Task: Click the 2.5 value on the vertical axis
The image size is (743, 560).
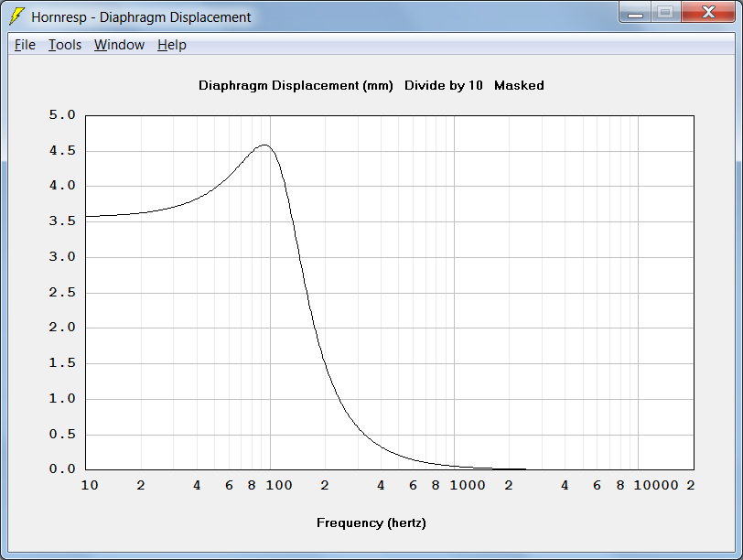Action: [x=62, y=292]
